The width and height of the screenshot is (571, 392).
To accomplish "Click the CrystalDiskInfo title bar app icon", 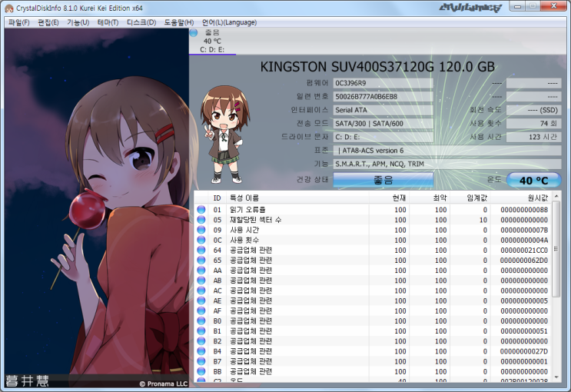I will pos(9,8).
